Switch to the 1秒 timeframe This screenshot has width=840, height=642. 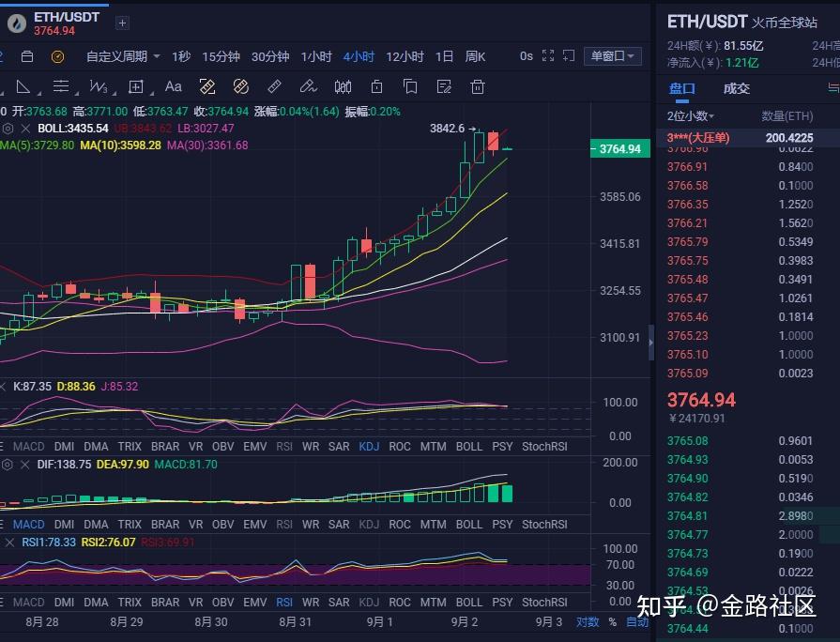[181, 56]
